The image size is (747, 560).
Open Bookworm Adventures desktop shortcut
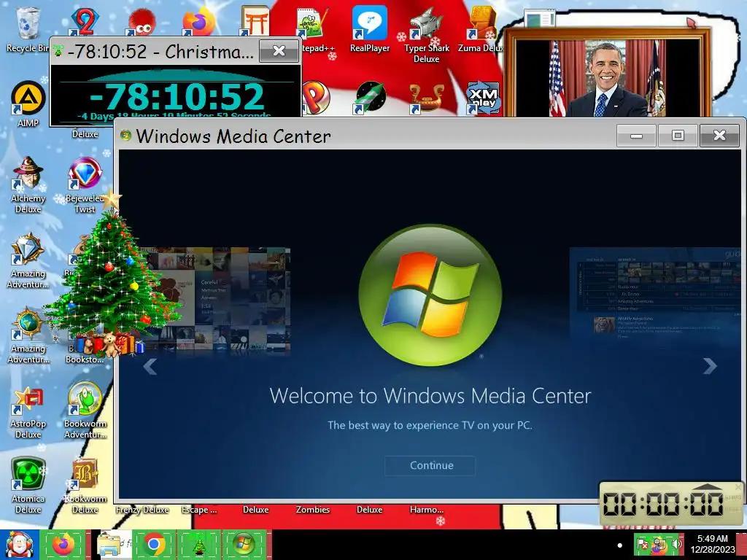85,411
